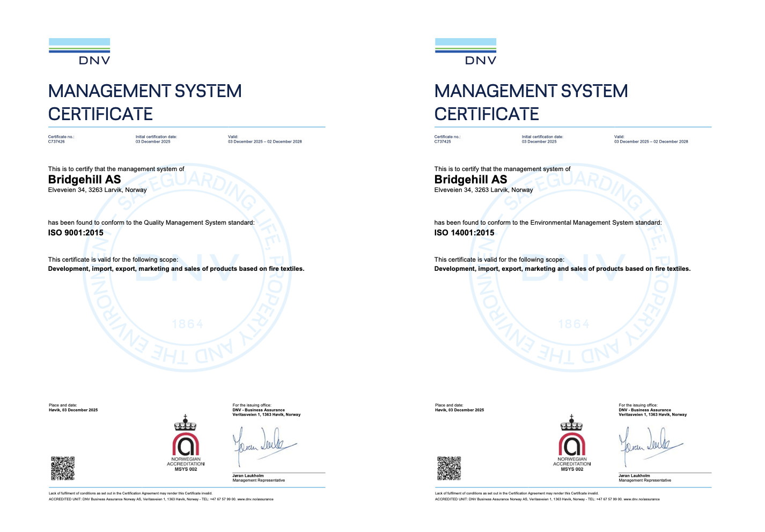This screenshot has width=765, height=532.
Task: Click Jøran Laukholm's signature on the left certificate
Action: [x=264, y=444]
